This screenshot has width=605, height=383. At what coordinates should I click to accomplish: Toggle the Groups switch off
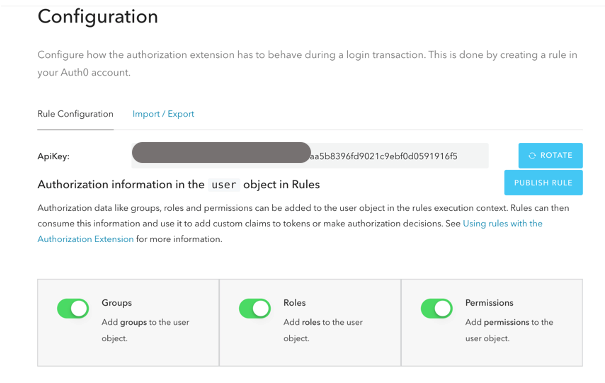[73, 309]
